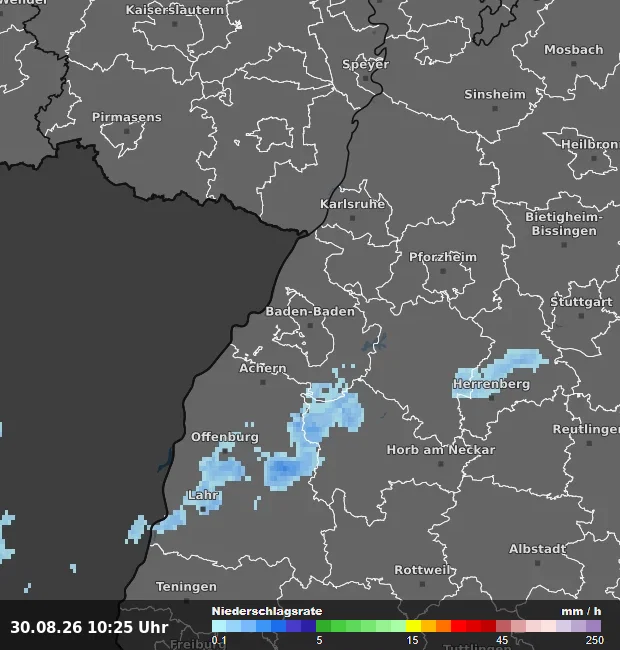Select the Achern town label
Image resolution: width=620 pixels, height=650 pixels.
pos(263,368)
